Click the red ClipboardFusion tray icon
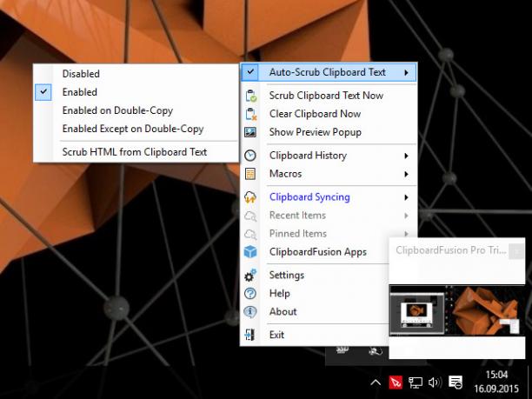Screen dimensions: 532x399 [x=396, y=382]
